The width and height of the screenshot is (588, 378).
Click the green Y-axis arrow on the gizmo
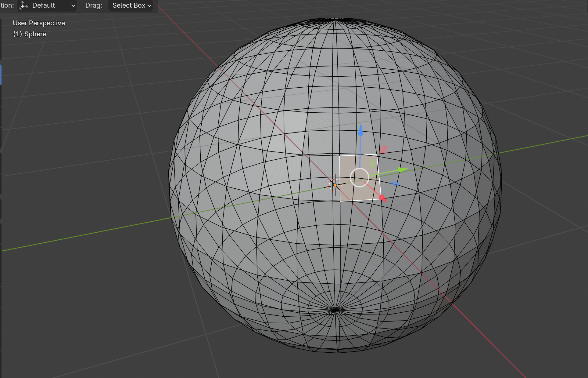pyautogui.click(x=401, y=170)
